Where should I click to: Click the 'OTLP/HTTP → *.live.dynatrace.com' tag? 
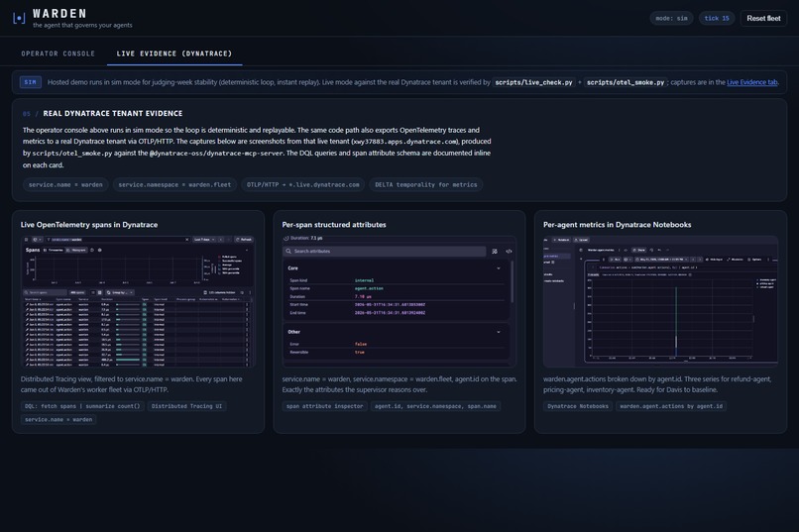[303, 185]
